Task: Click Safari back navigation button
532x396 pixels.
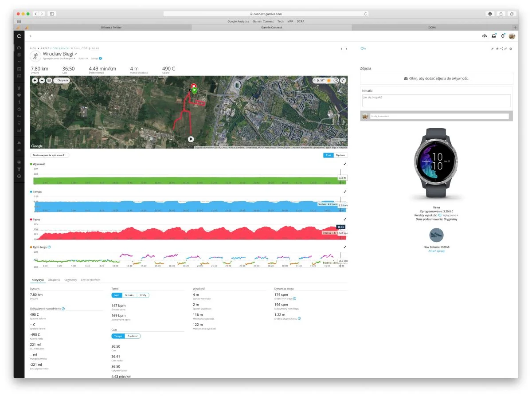Action: click(x=35, y=14)
